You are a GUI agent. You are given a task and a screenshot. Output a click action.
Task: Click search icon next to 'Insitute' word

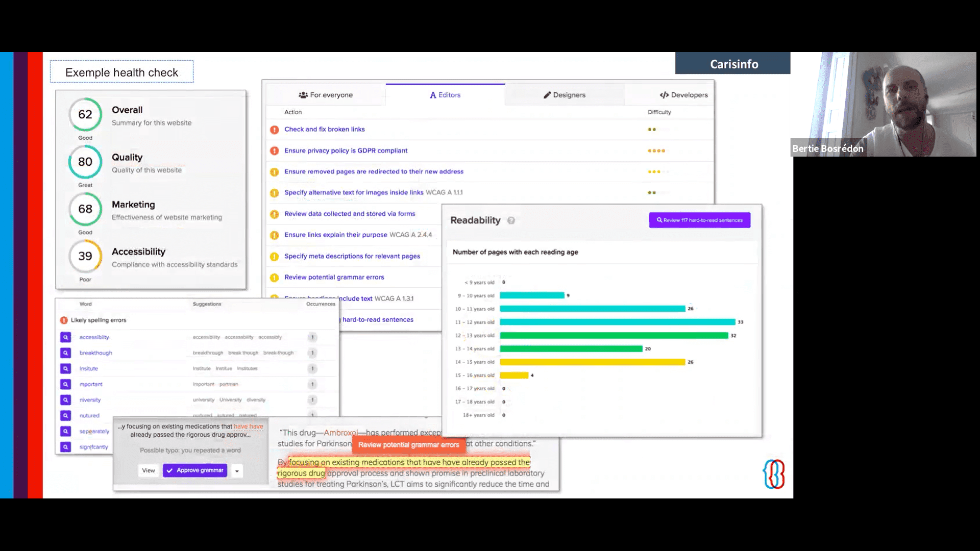point(66,368)
